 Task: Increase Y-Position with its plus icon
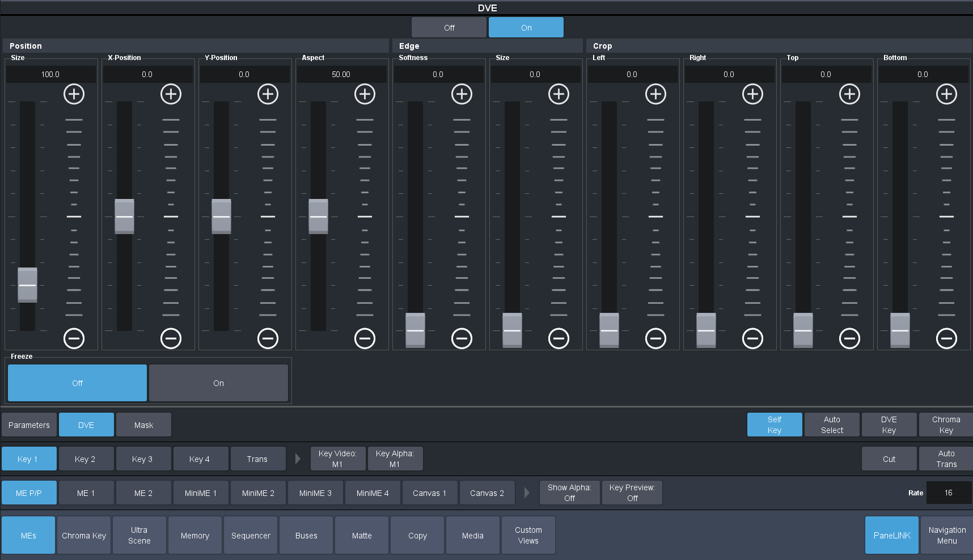[268, 94]
